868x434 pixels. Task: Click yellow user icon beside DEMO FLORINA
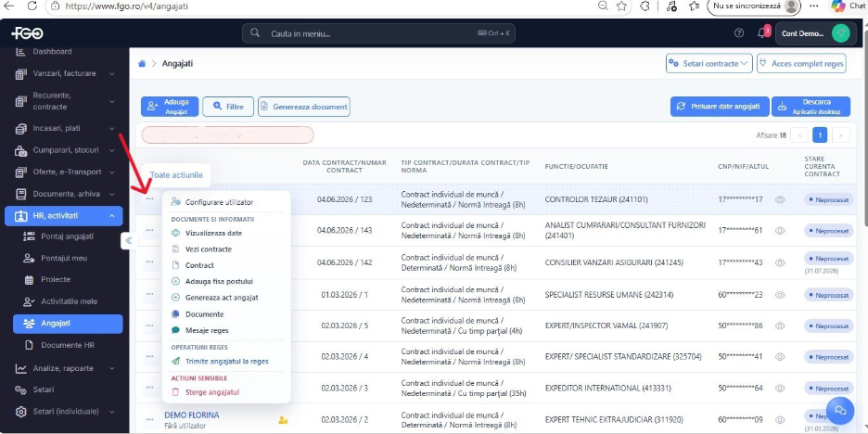283,420
